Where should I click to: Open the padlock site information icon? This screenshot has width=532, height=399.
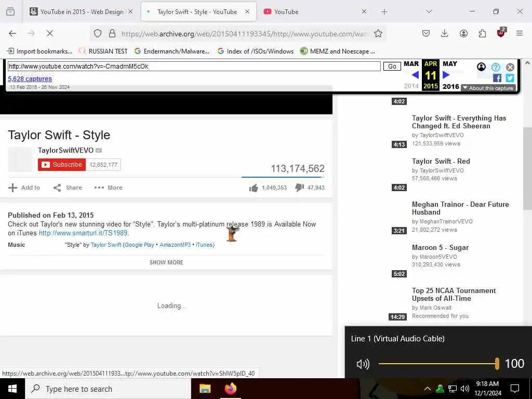[x=112, y=33]
